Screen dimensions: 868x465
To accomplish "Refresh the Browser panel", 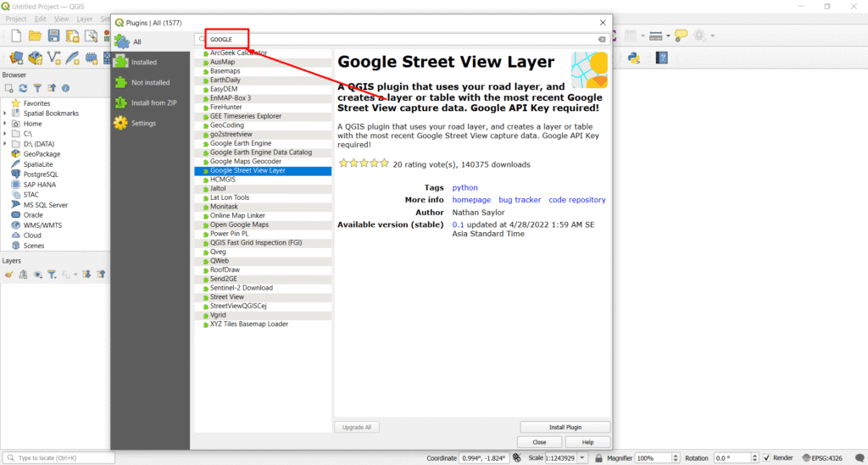I will tap(23, 88).
